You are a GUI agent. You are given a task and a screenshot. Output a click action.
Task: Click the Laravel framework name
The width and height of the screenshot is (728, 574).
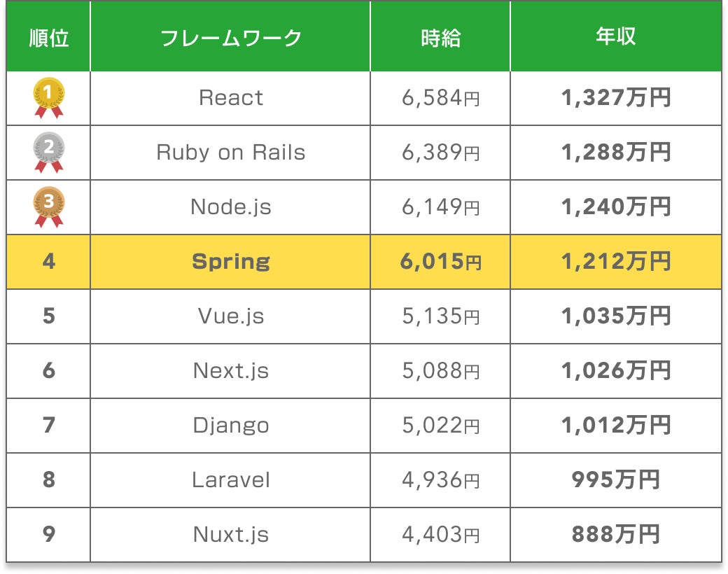coord(231,480)
